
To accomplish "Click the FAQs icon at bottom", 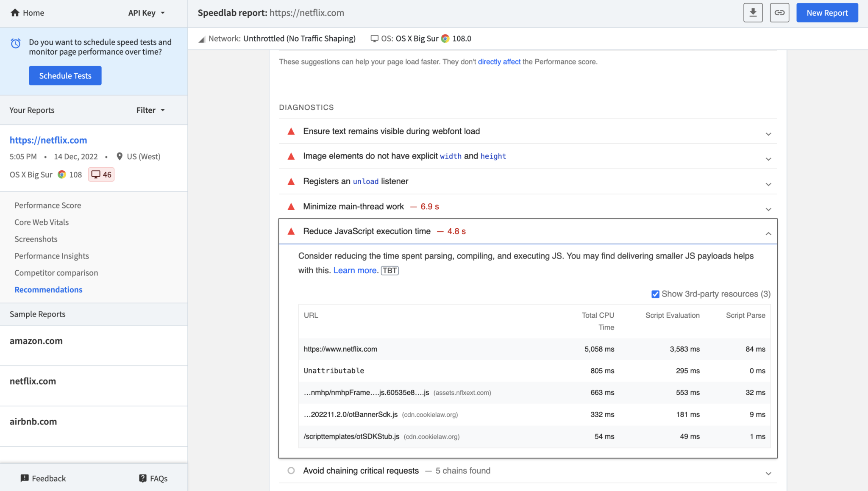I will 143,478.
